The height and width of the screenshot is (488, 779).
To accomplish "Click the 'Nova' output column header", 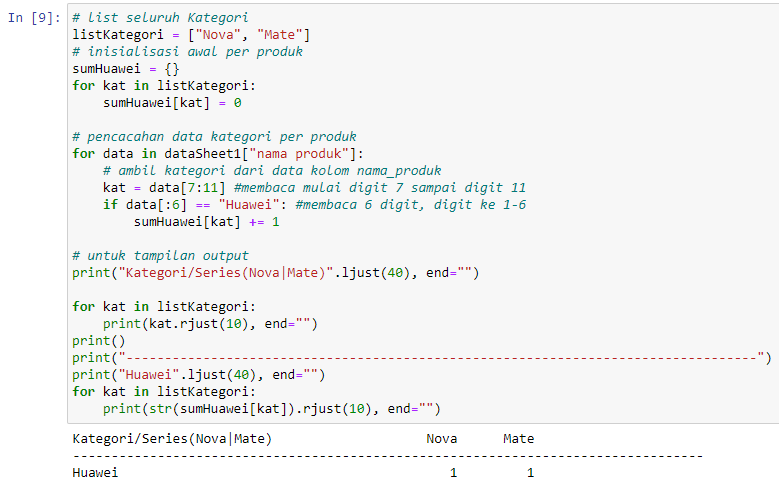I will point(442,439).
